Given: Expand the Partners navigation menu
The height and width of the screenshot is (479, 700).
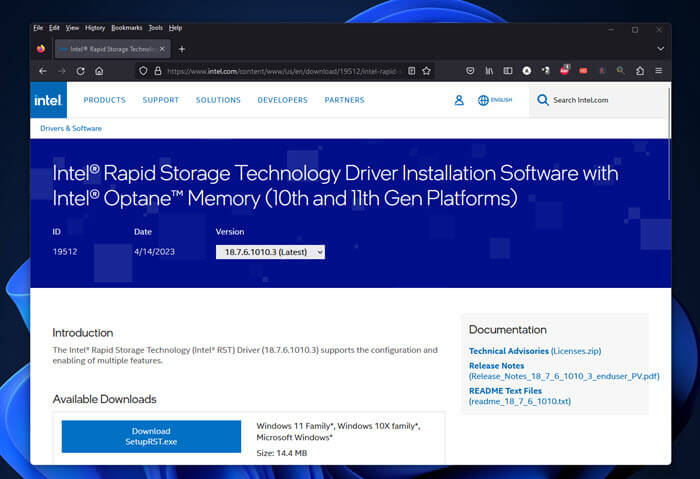Looking at the screenshot, I should pos(344,100).
